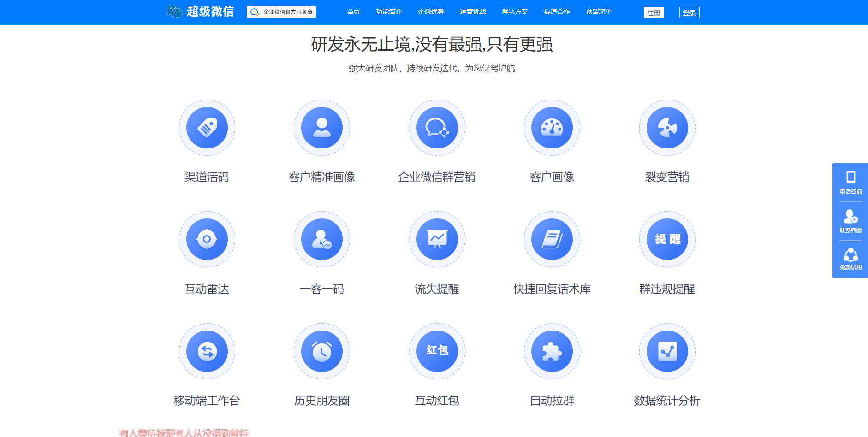Go to 首页 in the navigation bar
Viewport: 868px width, 437px height.
[x=353, y=12]
